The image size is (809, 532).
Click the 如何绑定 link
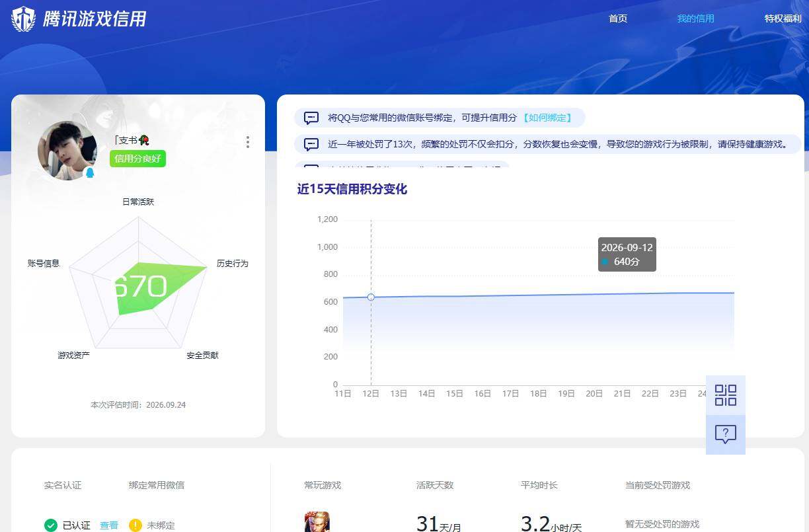[547, 118]
